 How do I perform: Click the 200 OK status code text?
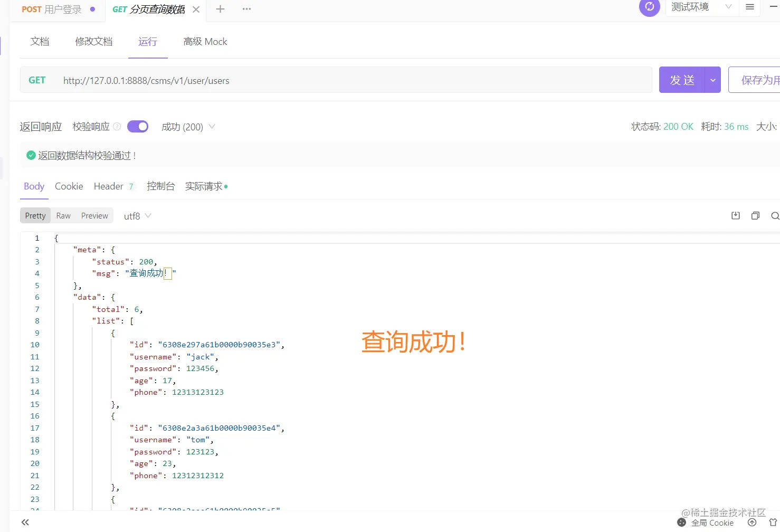(678, 127)
